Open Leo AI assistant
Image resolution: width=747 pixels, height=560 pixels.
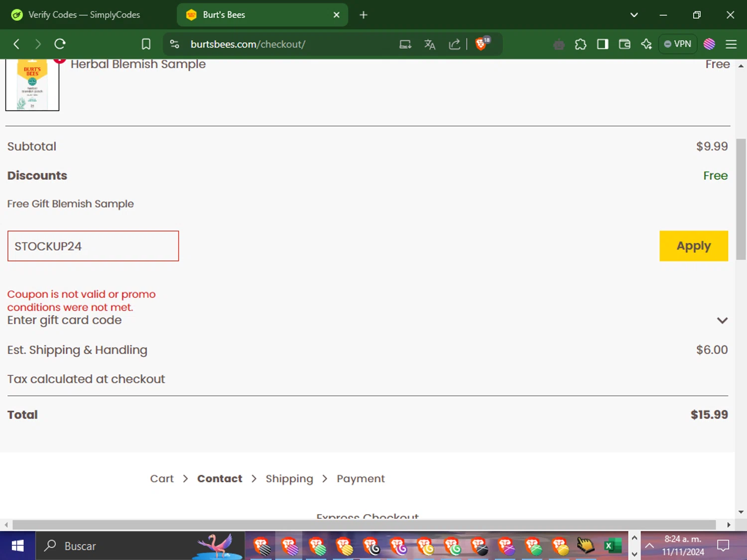[x=646, y=44]
